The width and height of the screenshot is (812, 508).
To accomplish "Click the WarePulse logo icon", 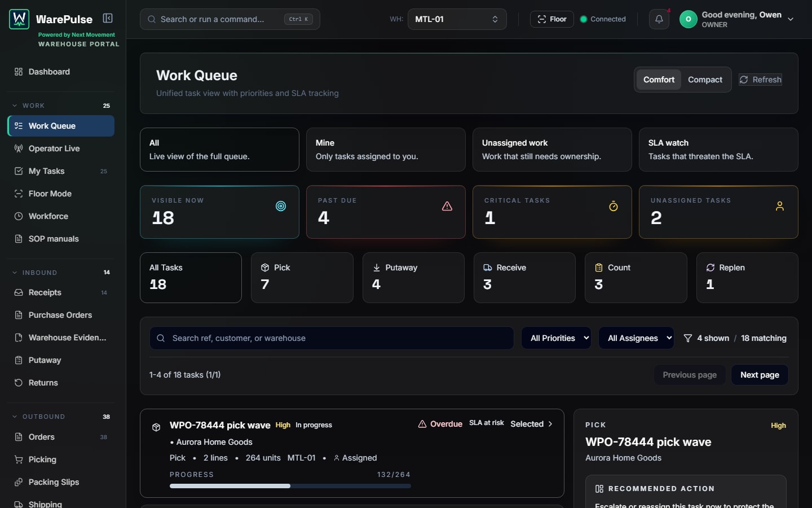I will pos(19,19).
